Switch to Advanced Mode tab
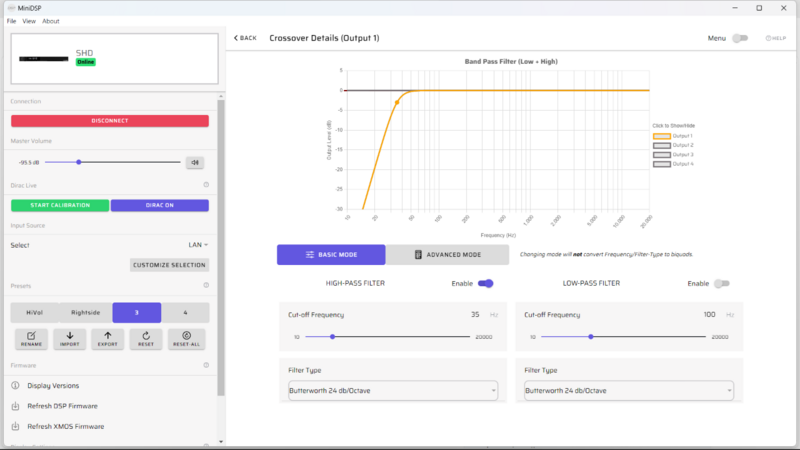800x450 pixels. tap(447, 255)
